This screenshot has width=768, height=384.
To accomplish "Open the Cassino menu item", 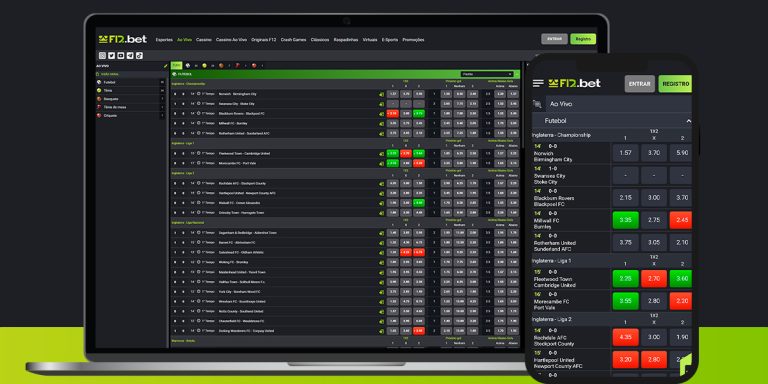I will click(x=204, y=40).
